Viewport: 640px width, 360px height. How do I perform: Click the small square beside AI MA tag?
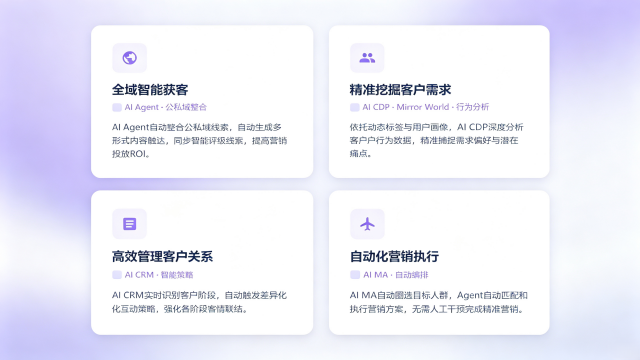[x=355, y=275]
